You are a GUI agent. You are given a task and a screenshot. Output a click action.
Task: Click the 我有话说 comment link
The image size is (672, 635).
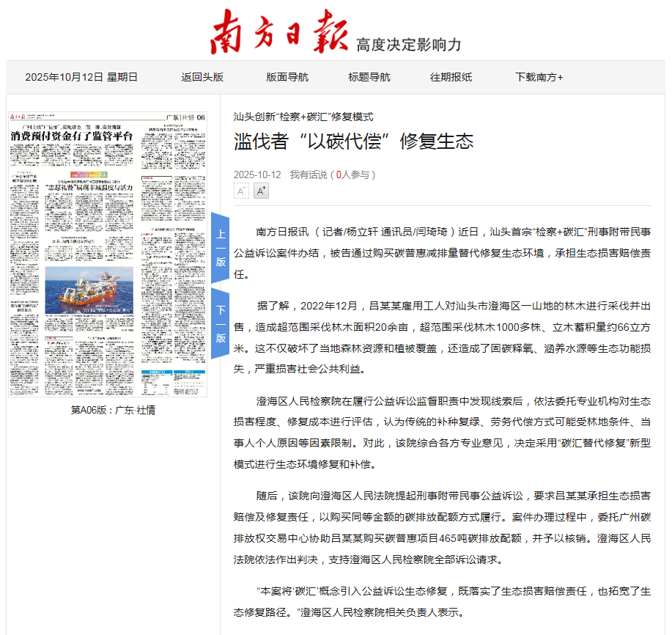[308, 175]
